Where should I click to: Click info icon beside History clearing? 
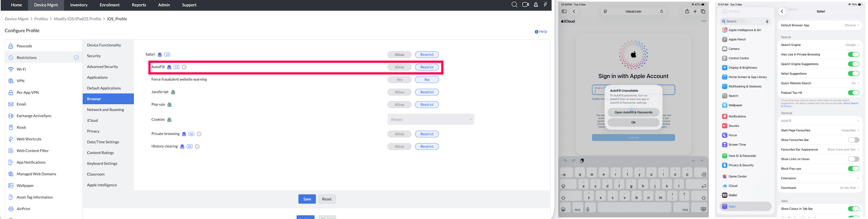(197, 147)
